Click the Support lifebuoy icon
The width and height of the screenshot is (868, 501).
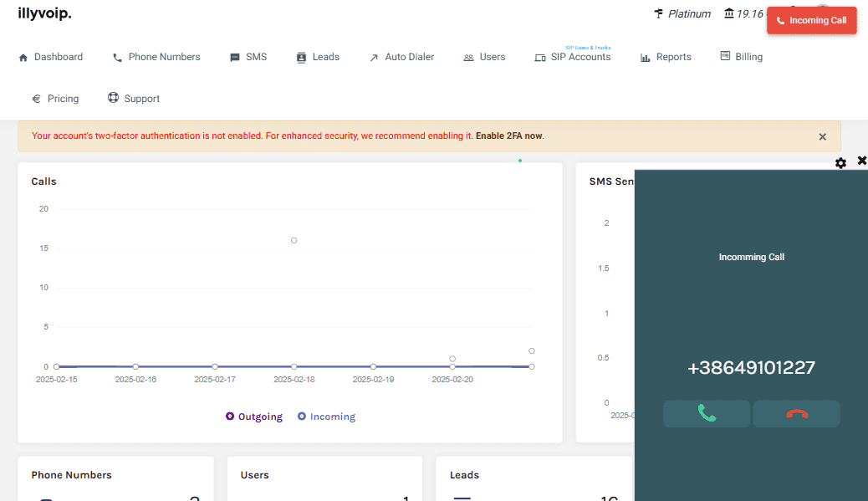click(114, 99)
